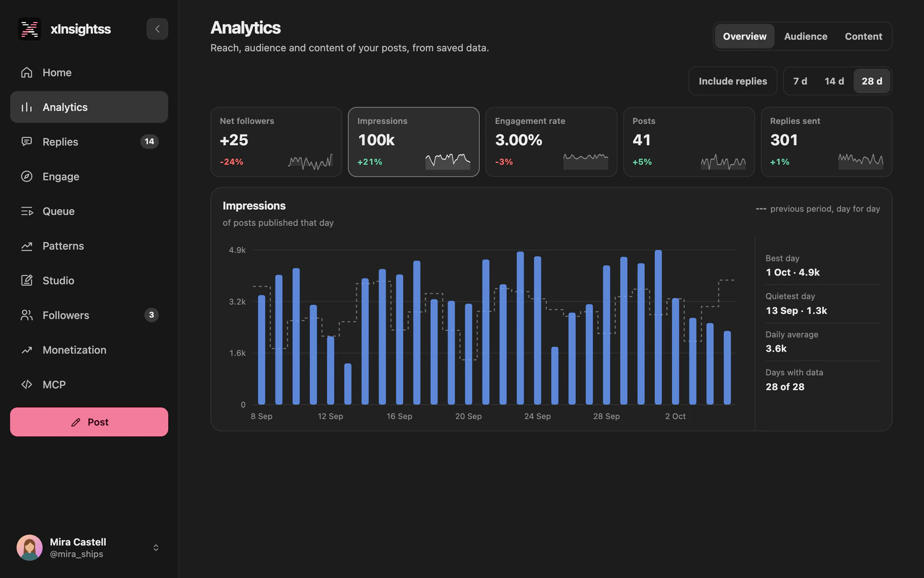Click the Followers people icon
Image resolution: width=924 pixels, height=578 pixels.
(27, 315)
